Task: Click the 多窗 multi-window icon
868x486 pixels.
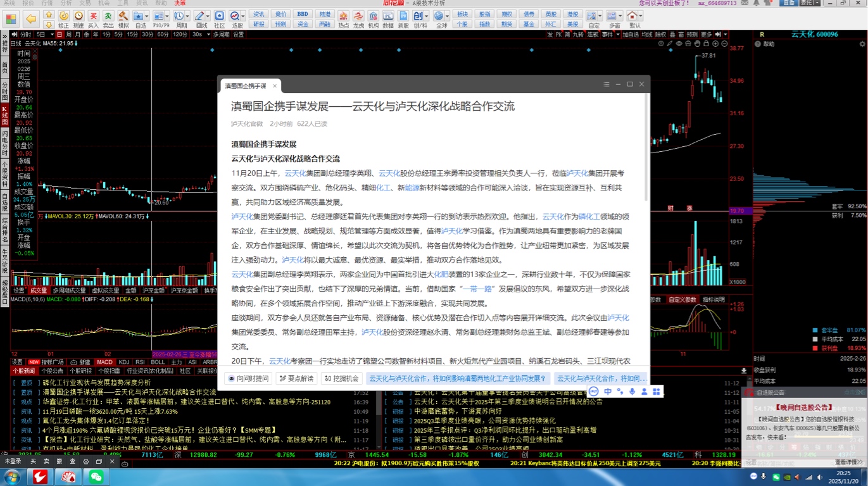Action: click(x=612, y=15)
